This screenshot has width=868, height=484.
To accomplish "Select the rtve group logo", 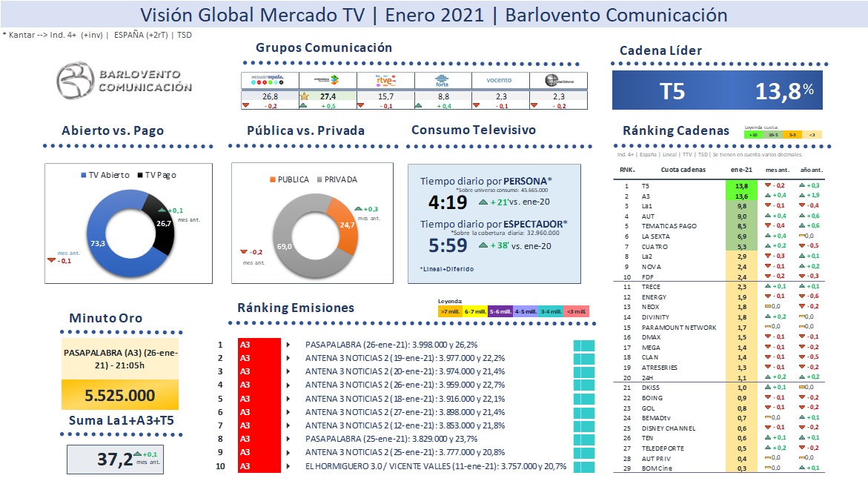I will [386, 80].
